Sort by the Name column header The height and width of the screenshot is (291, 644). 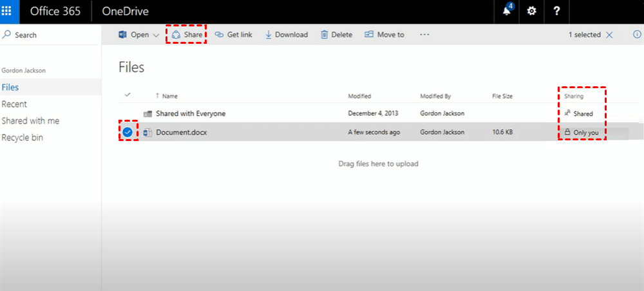pyautogui.click(x=169, y=96)
